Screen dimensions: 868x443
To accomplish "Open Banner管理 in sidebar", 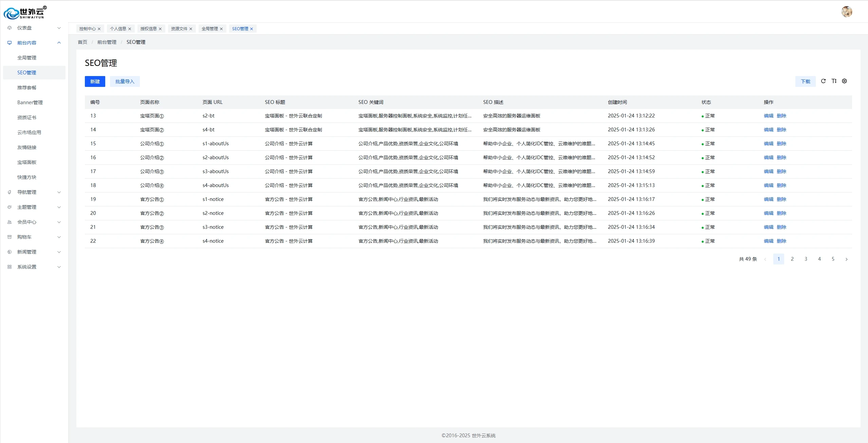I will tap(30, 103).
